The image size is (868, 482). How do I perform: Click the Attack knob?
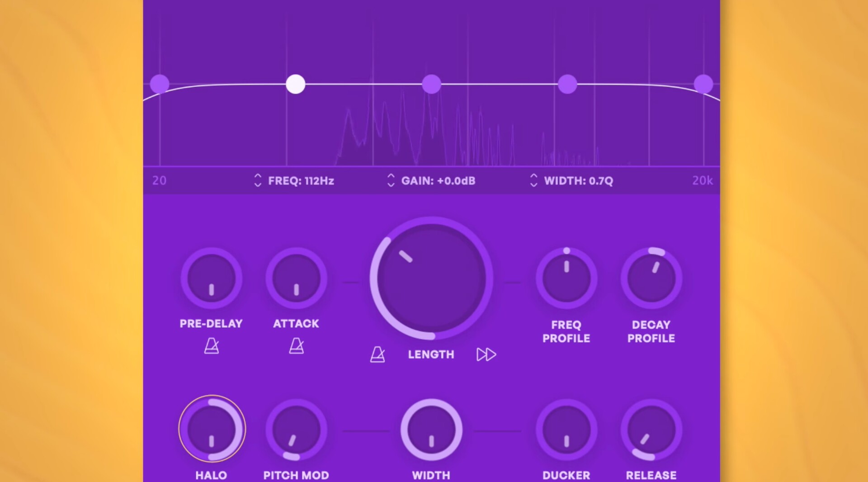pos(296,279)
